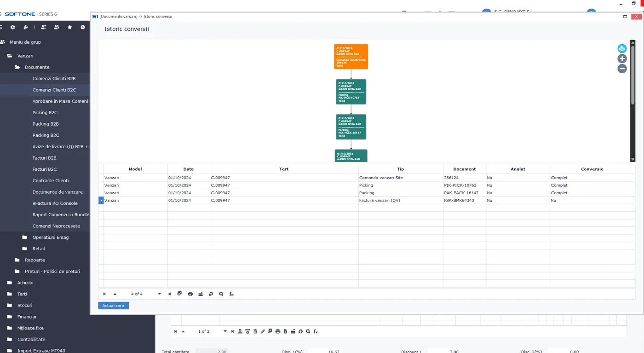Open Comenzi Clienti B2B menu item
This screenshot has width=644, height=353.
(x=54, y=79)
